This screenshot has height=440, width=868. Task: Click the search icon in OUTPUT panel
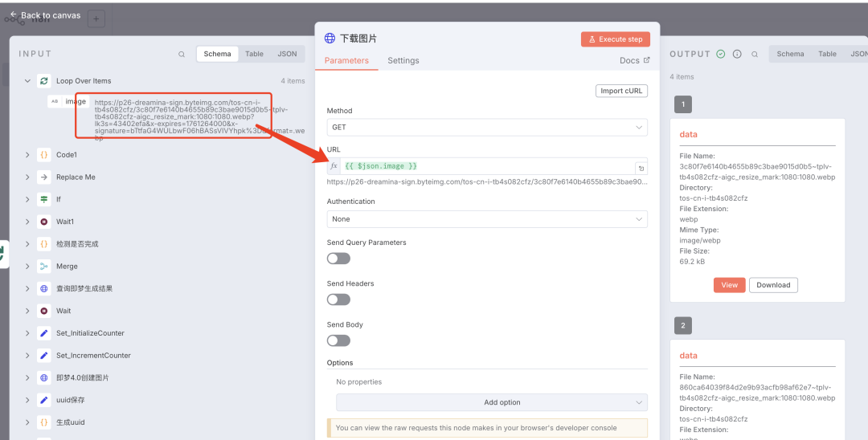754,55
